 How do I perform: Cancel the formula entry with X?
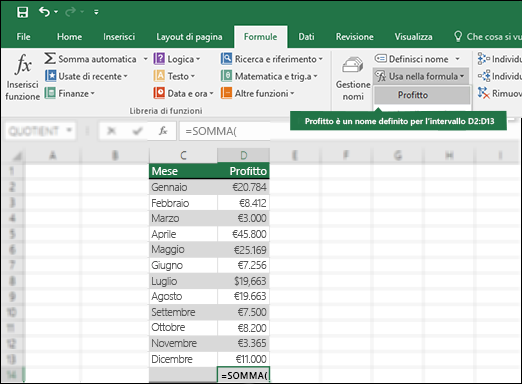tap(111, 131)
